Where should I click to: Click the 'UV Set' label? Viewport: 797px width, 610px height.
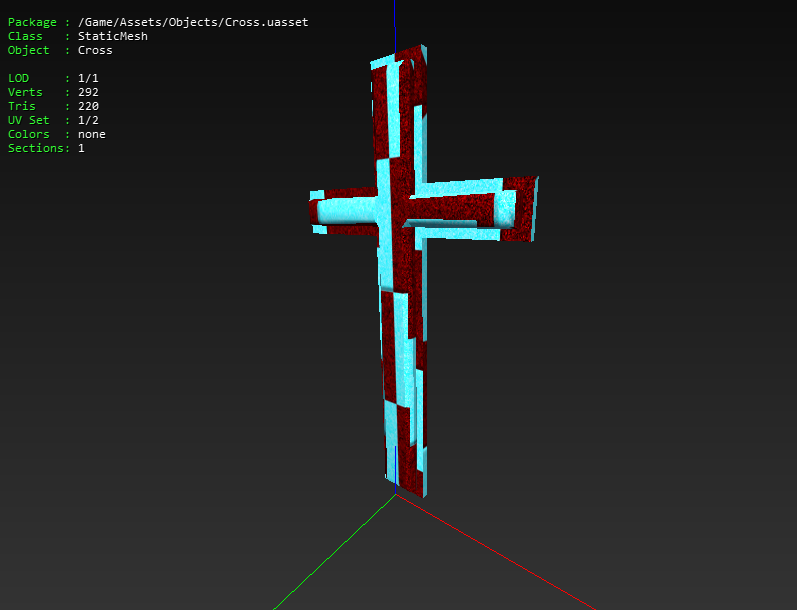click(x=28, y=120)
